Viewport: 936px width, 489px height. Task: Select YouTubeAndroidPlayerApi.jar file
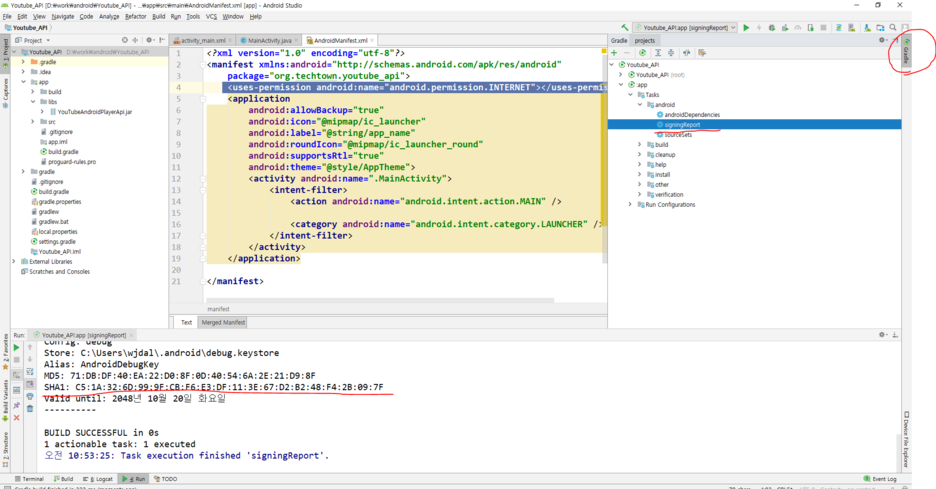[x=91, y=112]
